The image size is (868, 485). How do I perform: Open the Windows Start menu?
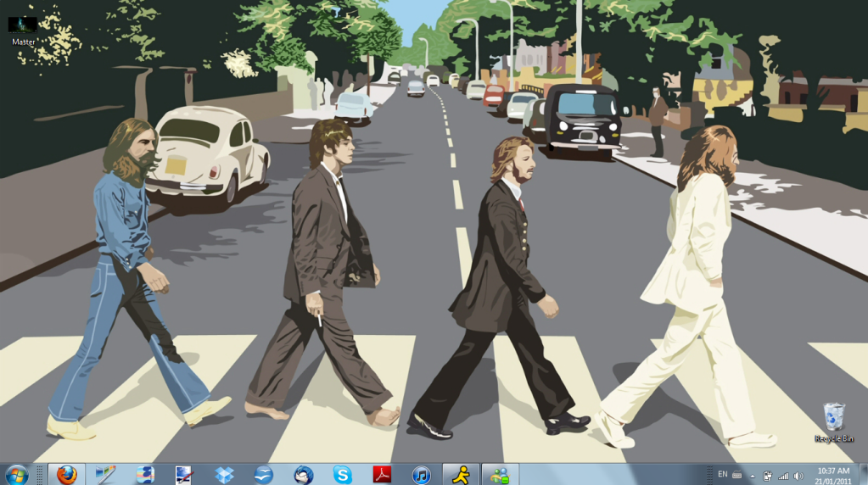pos(15,473)
